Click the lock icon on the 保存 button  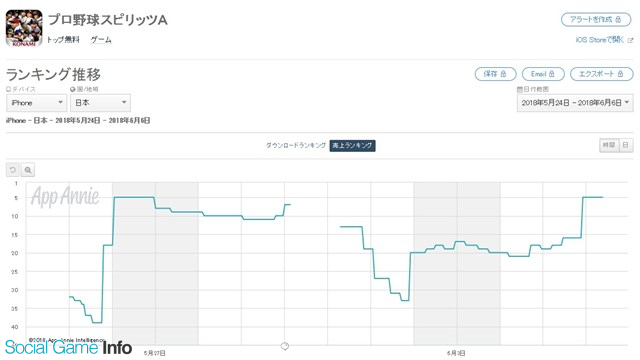click(503, 74)
